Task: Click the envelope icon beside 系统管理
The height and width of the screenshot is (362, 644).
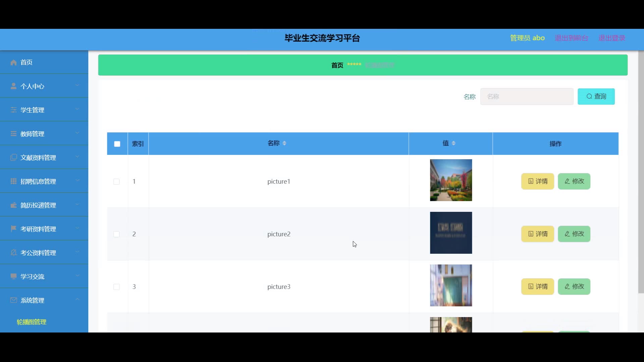Action: tap(13, 300)
